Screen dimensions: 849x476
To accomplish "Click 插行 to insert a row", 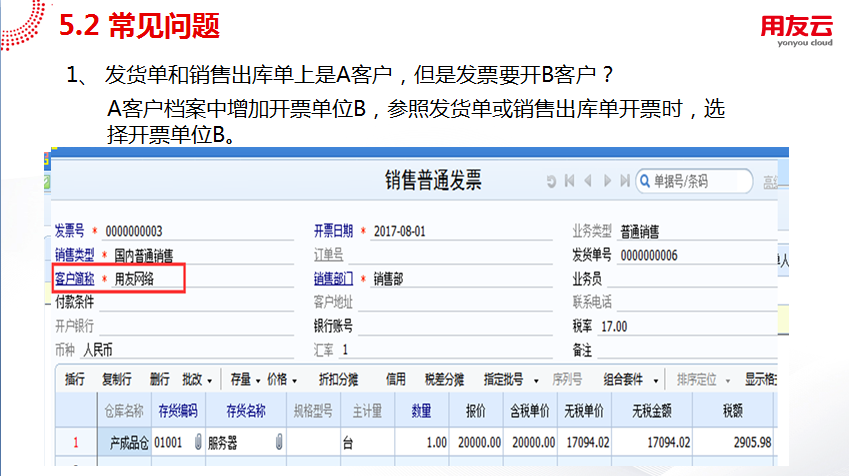I will click(x=75, y=380).
